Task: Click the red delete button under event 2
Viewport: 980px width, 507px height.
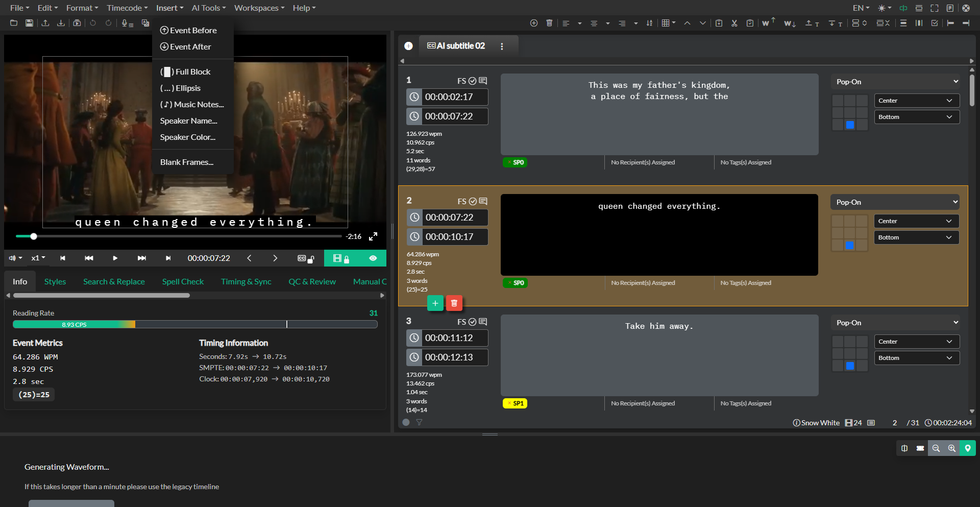Action: tap(454, 303)
